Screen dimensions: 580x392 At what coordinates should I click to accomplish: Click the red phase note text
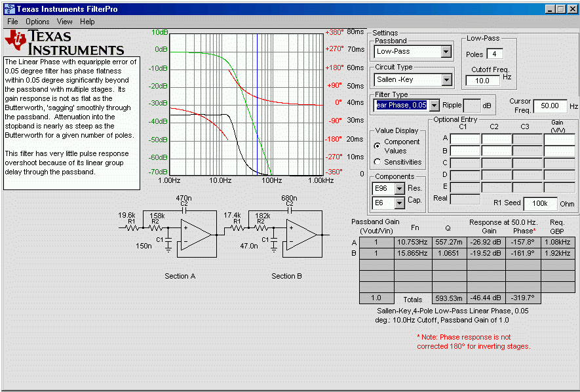pyautogui.click(x=473, y=342)
